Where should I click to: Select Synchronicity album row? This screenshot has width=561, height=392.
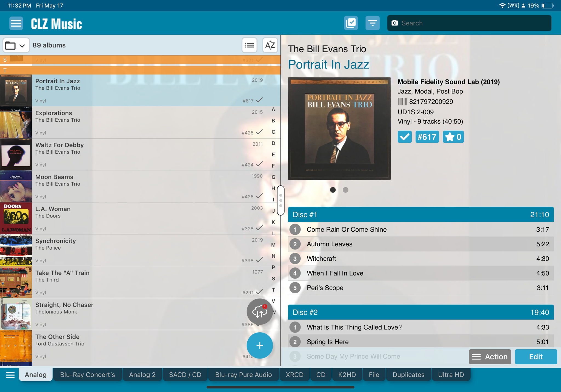(140, 250)
